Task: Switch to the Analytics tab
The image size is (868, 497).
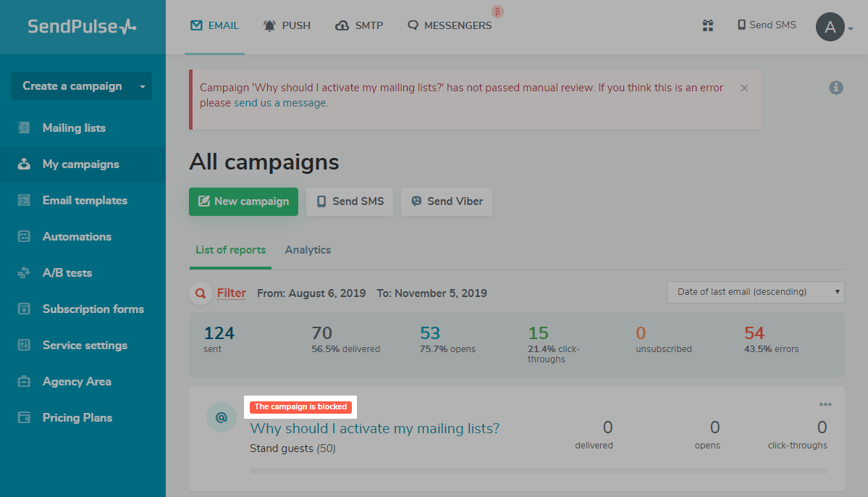Action: coord(308,250)
